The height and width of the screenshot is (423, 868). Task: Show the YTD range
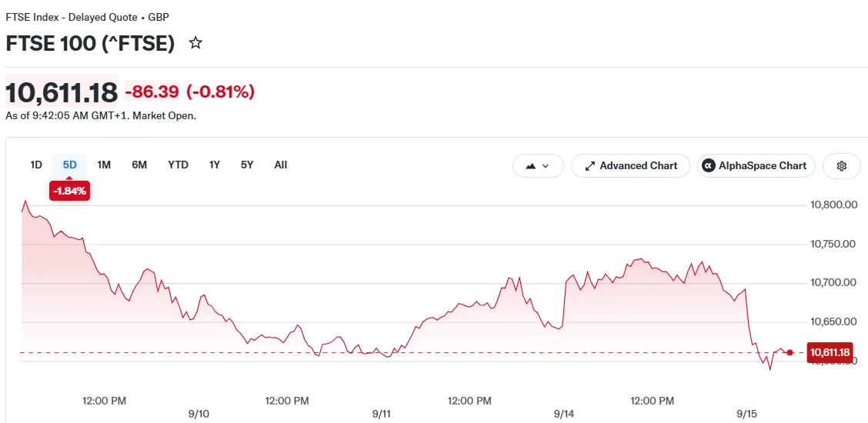point(179,165)
